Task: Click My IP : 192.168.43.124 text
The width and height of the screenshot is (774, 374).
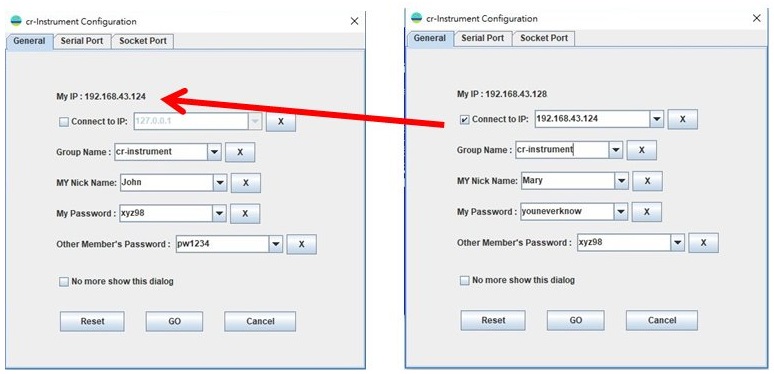Action: 101,97
